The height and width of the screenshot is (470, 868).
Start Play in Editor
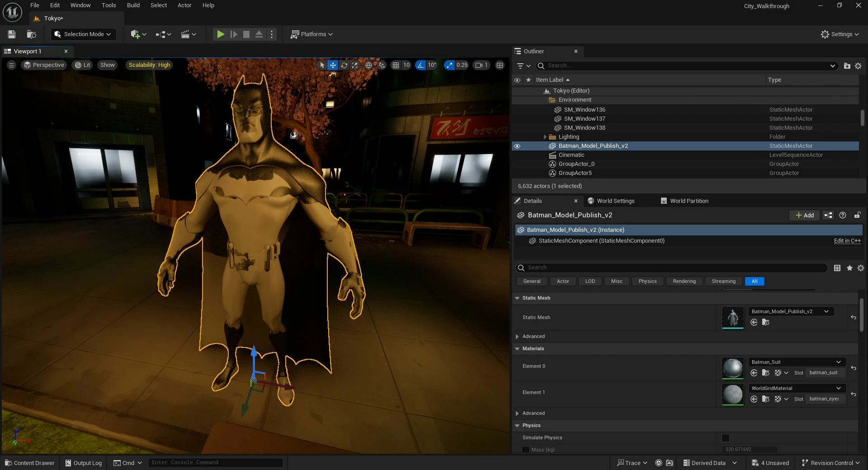tap(221, 34)
